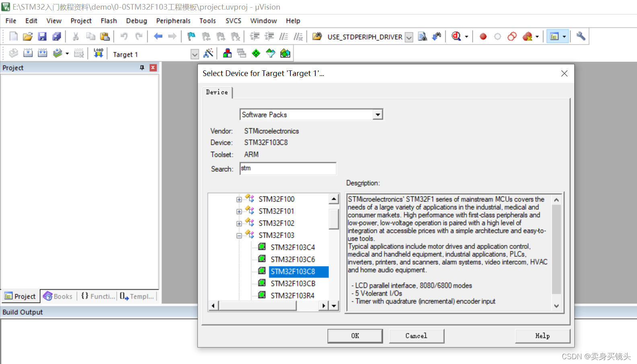Select STM32F103CB in device list
Screen dimensions: 637x364
click(293, 284)
